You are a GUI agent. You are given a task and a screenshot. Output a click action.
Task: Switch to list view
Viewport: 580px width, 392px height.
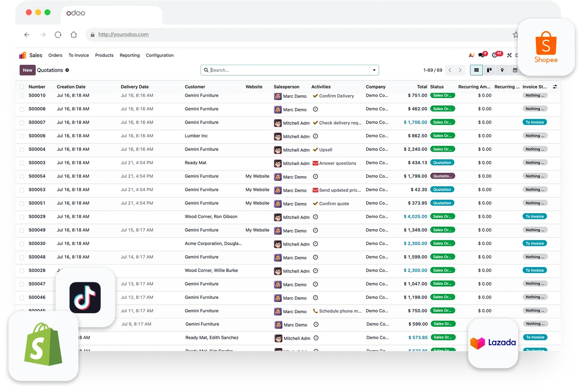click(476, 70)
